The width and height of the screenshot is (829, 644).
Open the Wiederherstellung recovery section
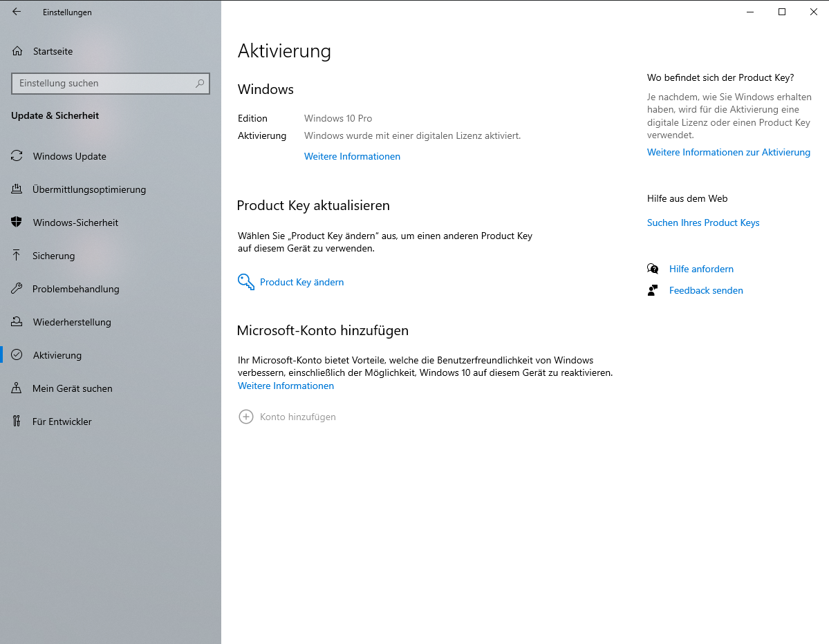click(75, 322)
